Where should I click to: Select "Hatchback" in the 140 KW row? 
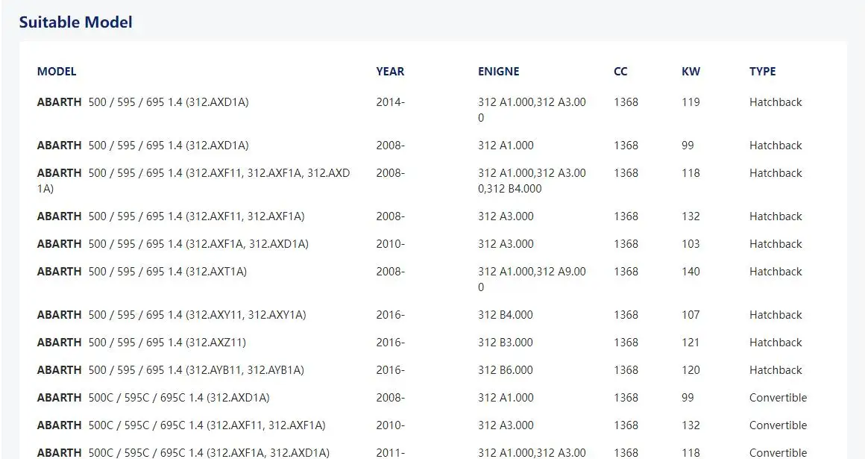pos(776,272)
